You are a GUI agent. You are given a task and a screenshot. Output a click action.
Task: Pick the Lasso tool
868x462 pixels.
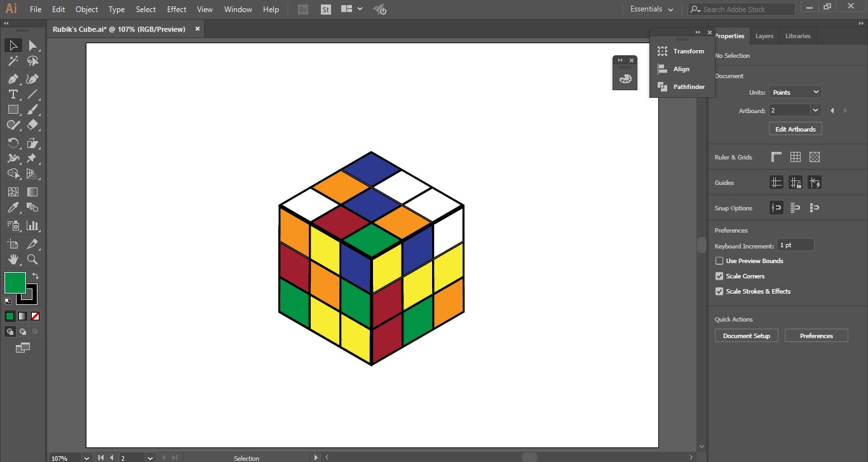pos(32,61)
